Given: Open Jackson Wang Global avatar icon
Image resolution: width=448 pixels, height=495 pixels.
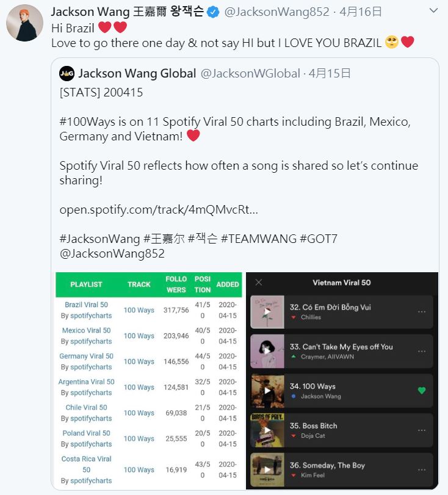Looking at the screenshot, I should pyautogui.click(x=67, y=74).
